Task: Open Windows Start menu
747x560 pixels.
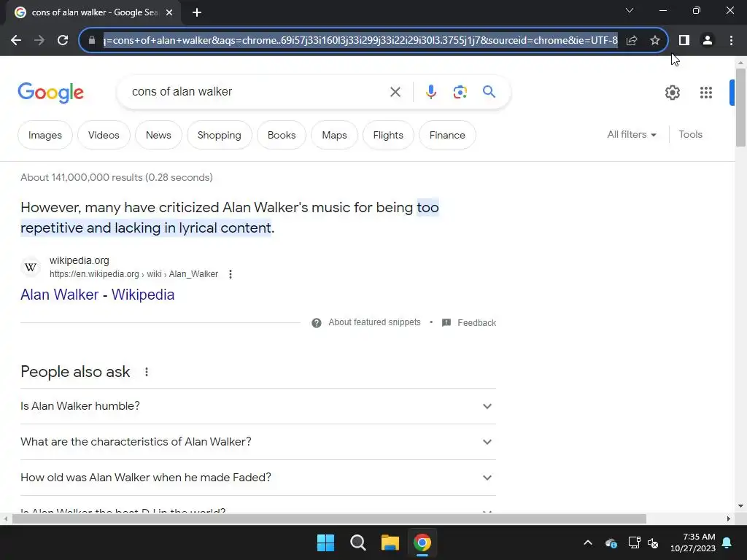Action: [326, 542]
